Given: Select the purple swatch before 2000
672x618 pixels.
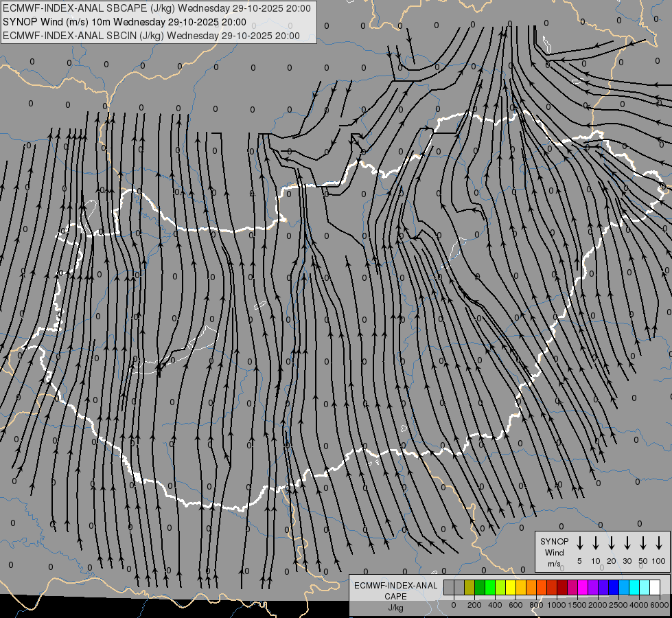Looking at the screenshot, I should tap(593, 587).
